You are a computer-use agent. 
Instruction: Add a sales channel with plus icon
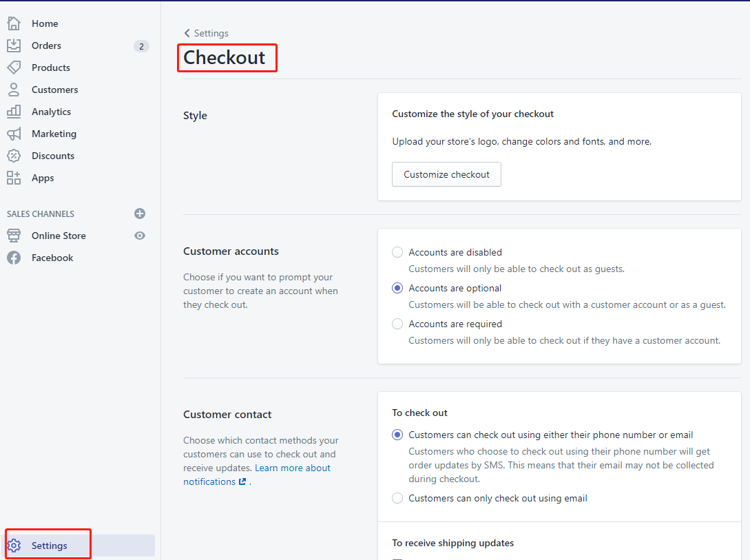tap(140, 214)
